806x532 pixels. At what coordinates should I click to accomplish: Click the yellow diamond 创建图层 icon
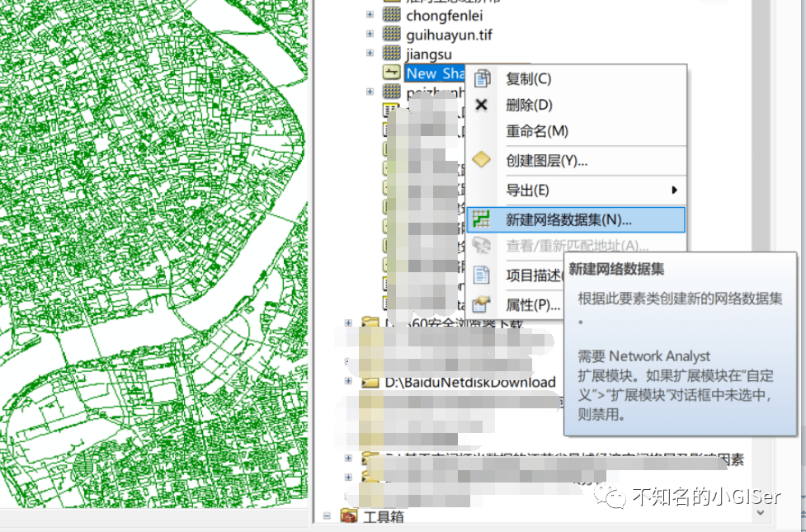[x=483, y=160]
